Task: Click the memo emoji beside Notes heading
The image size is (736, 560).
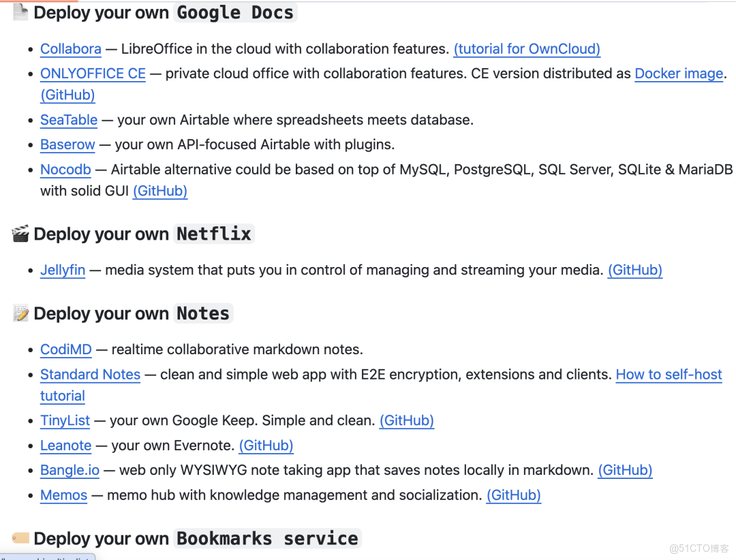Action: 20,313
